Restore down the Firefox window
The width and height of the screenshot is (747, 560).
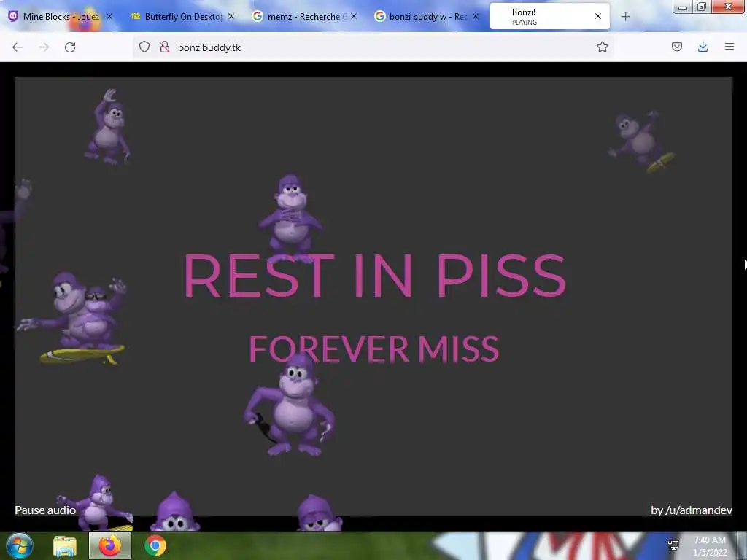click(702, 7)
